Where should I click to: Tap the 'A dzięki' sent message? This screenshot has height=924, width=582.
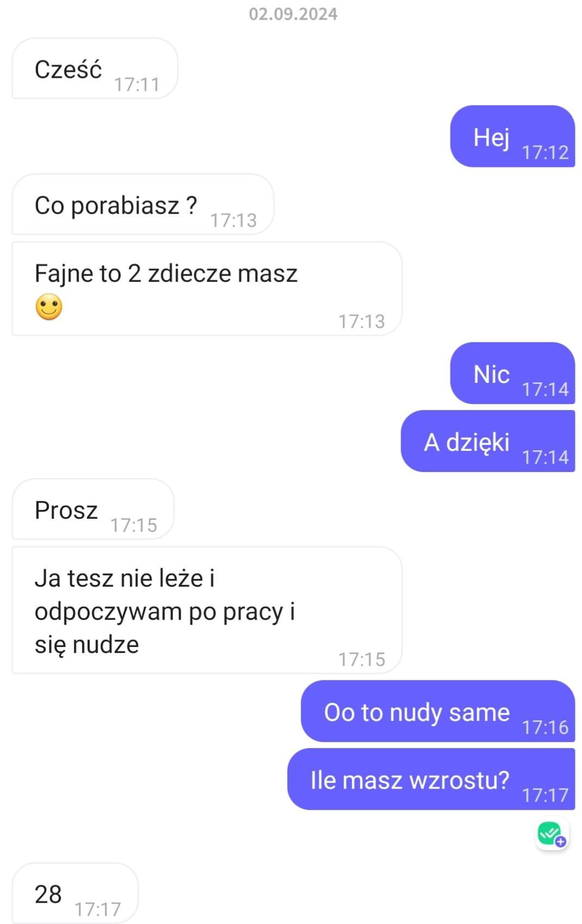coord(488,441)
